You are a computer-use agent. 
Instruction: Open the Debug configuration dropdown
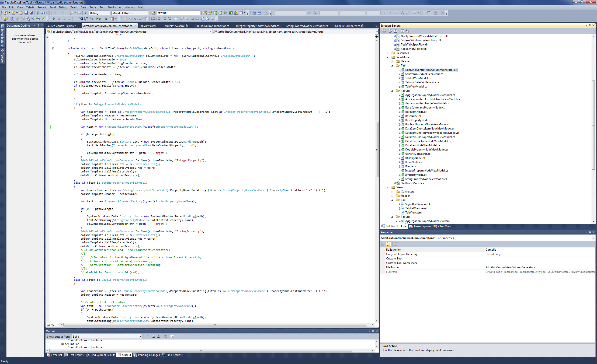[108, 13]
